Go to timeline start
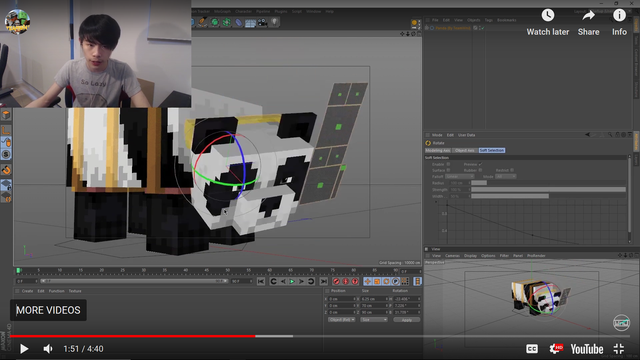This screenshot has height=360, width=640. pos(261,281)
